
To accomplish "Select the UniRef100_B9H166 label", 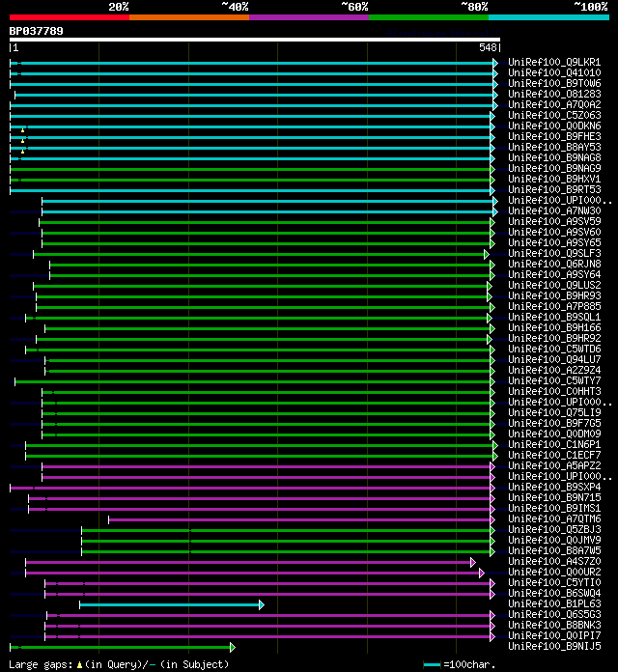I will 554,328.
